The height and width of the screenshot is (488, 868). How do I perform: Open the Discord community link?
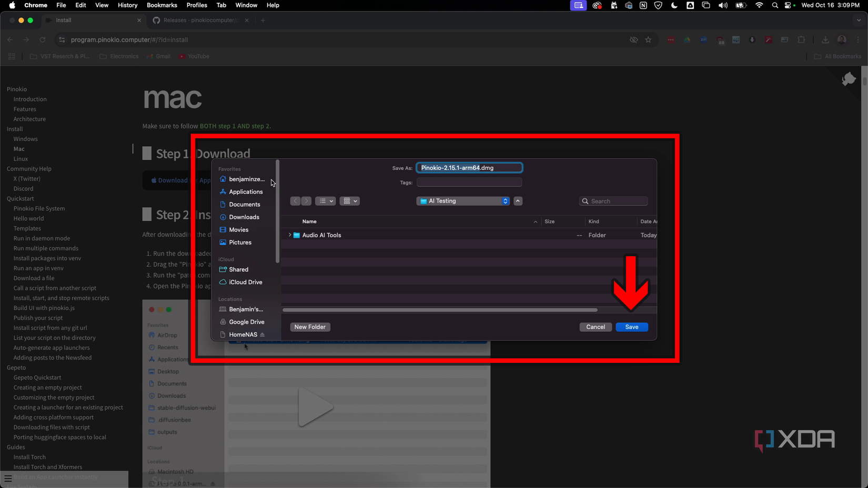(24, 189)
